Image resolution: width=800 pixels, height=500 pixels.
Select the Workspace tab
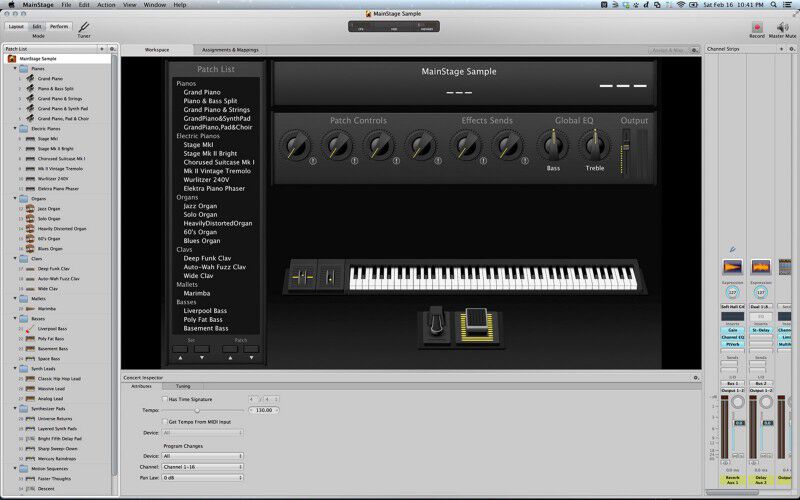(x=157, y=50)
